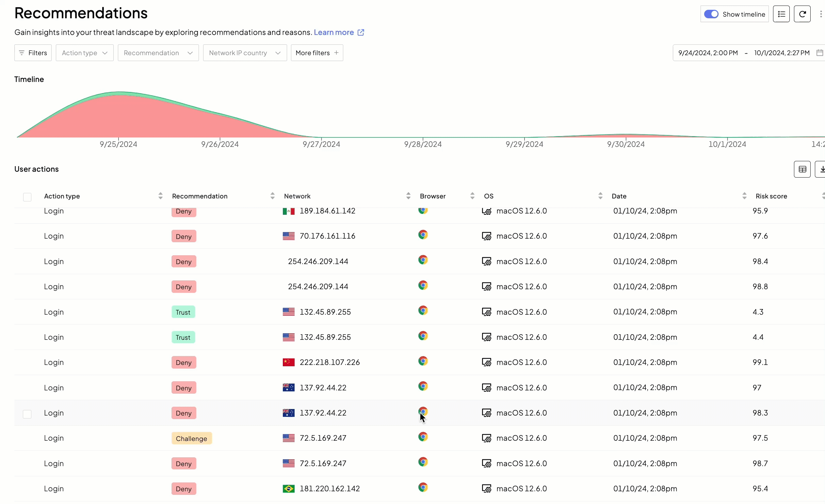The image size is (825, 504).
Task: Open calendar icon in date range field
Action: click(819, 53)
